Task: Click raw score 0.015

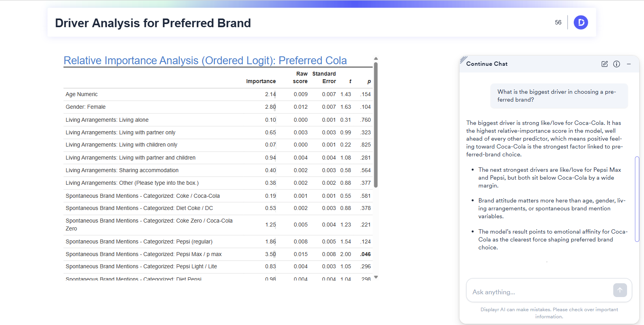Action: (301, 254)
